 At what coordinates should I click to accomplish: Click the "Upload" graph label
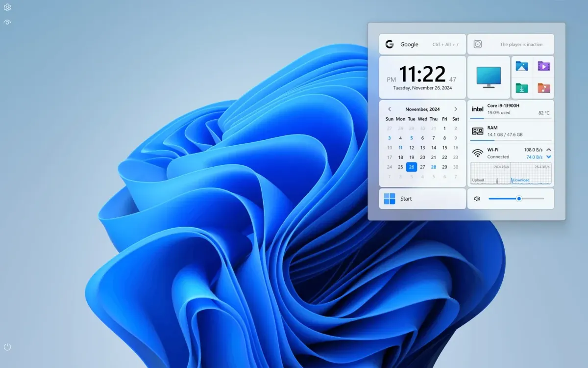point(478,180)
